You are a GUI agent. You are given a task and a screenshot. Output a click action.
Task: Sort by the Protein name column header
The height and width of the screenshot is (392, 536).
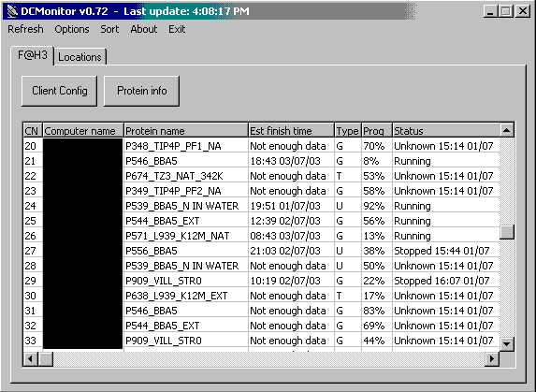(186, 131)
